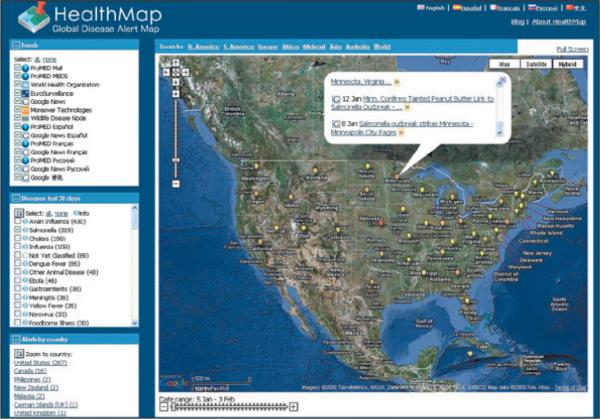Open the Salmonella outbreak strikes Minnesota article

(402, 128)
